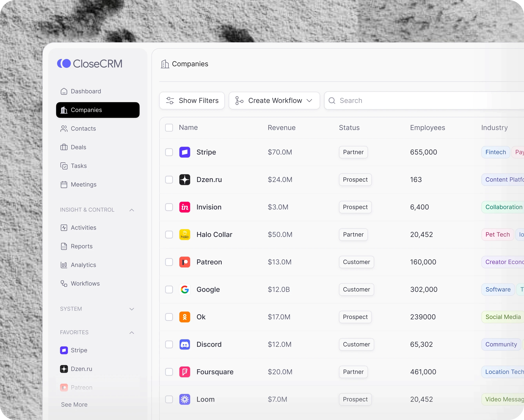
Task: Tick the Halo Collar row checkbox
Action: click(x=169, y=234)
